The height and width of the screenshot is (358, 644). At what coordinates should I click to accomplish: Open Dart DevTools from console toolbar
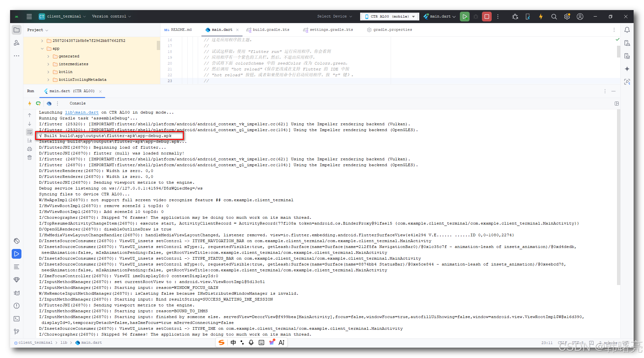49,103
